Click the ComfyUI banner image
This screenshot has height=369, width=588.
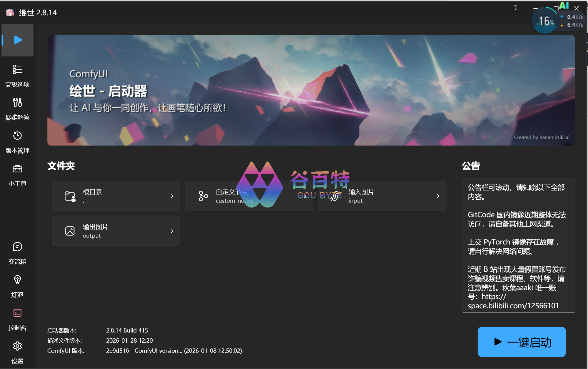(x=311, y=90)
